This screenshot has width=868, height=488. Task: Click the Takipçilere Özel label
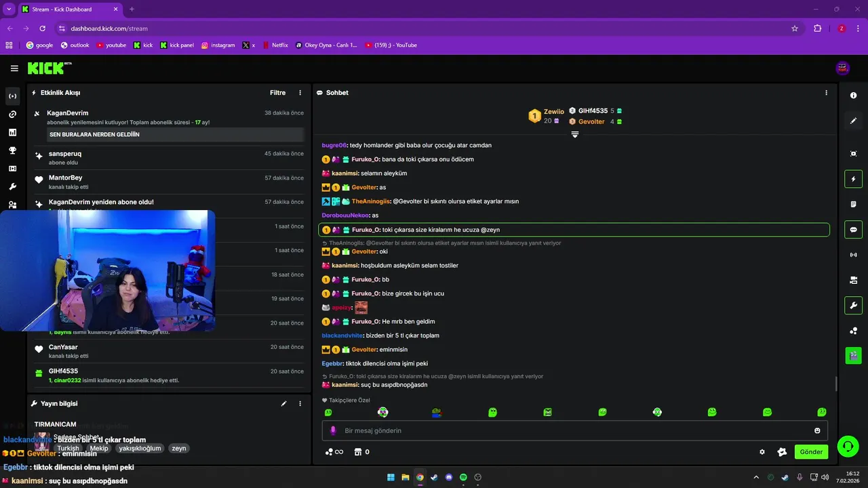coord(346,401)
